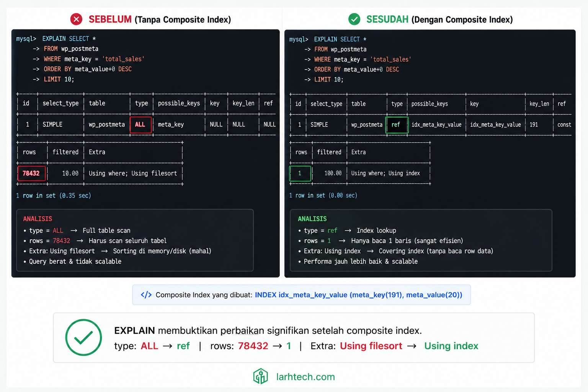Click the green check icon beside SESUDAH
The height and width of the screenshot is (392, 588).
(x=354, y=19)
